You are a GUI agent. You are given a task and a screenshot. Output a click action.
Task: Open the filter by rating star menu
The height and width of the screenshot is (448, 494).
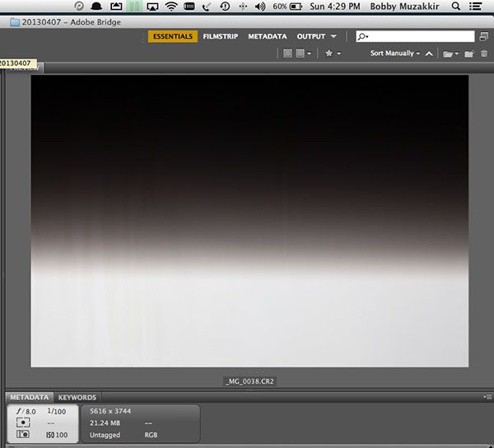click(332, 54)
